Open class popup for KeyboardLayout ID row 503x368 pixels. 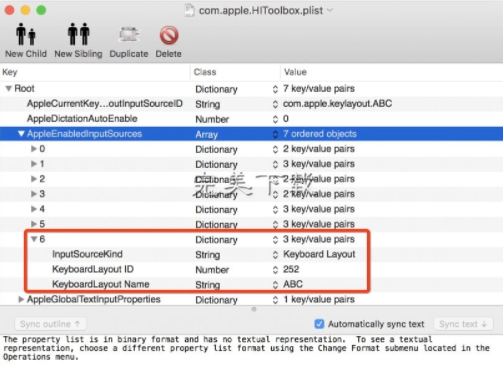click(x=275, y=270)
